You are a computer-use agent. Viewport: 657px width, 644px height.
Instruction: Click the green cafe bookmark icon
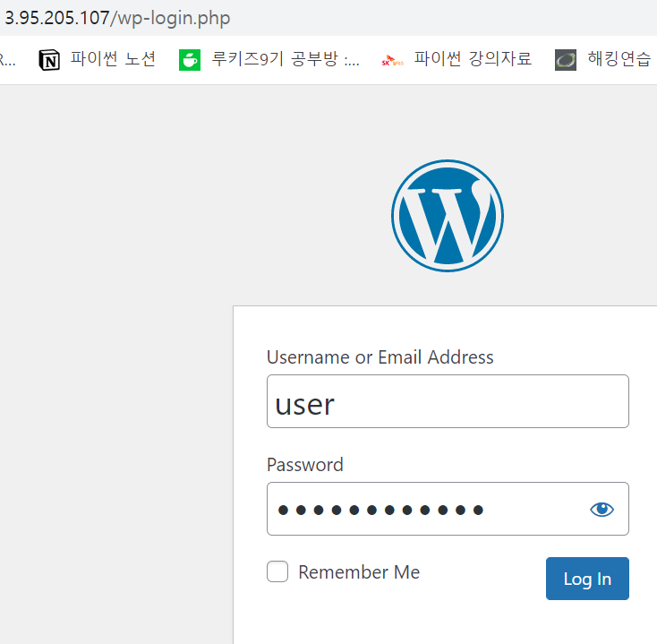point(190,60)
